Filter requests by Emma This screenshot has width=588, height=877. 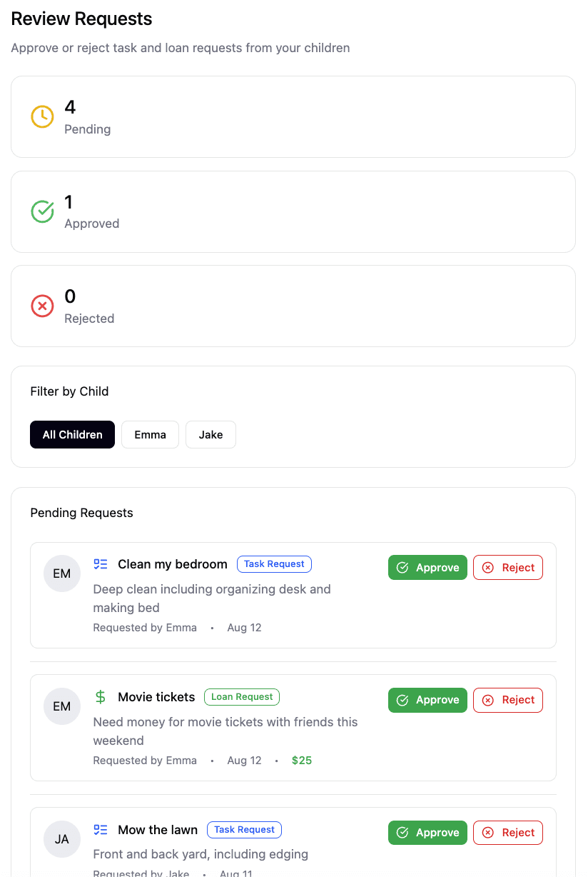click(150, 434)
